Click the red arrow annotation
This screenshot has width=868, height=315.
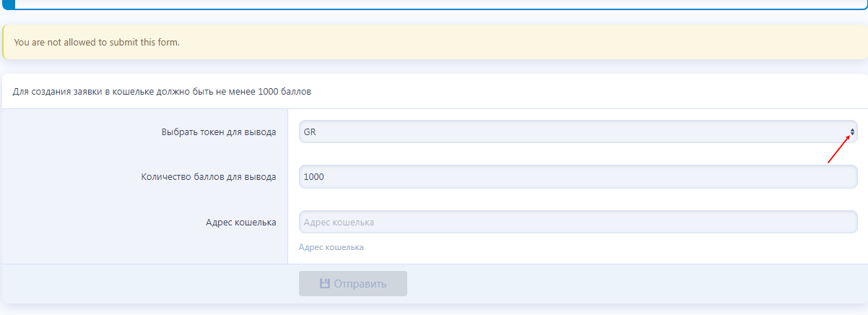pyautogui.click(x=840, y=150)
